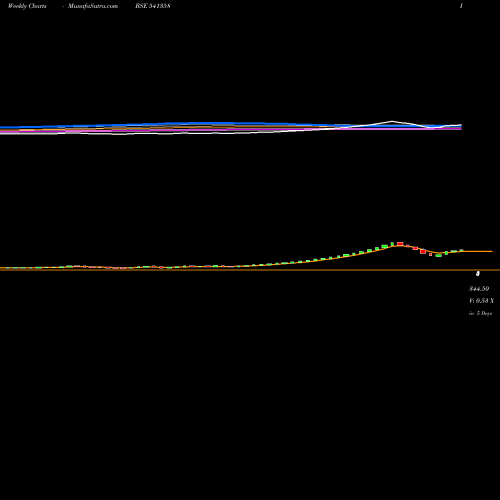The width and height of the screenshot is (500, 500).
Task: Click the 'Weekly Charts' title text
Action: 27,6
